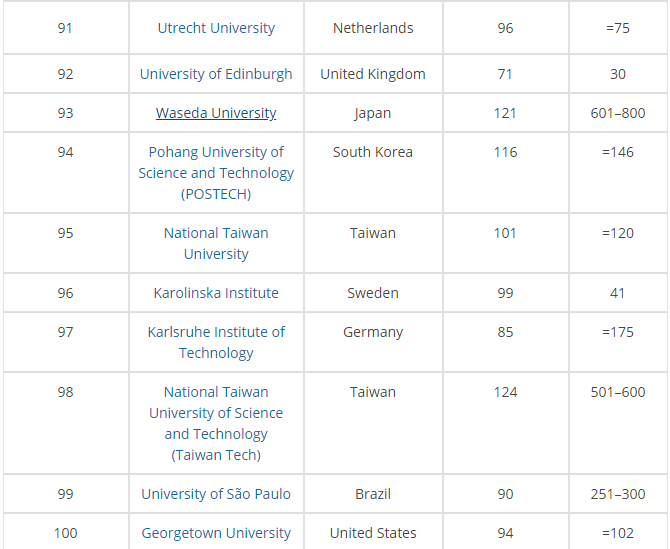Viewport: 670px width, 549px height.
Task: Open the Taiwan Tech university link
Action: pyautogui.click(x=216, y=423)
